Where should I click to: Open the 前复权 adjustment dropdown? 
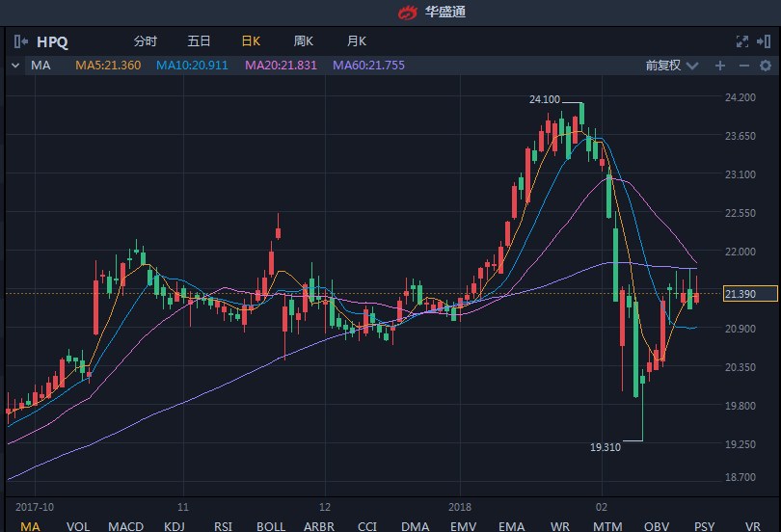(x=669, y=66)
